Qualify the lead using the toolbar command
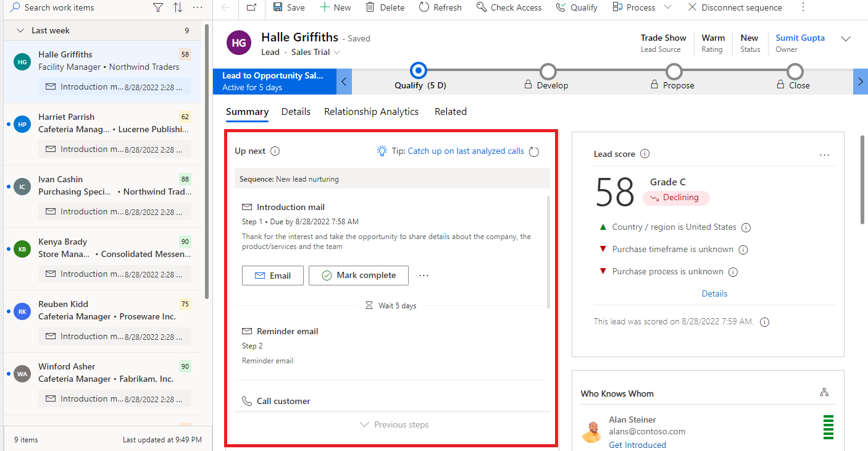868x451 pixels. [x=576, y=7]
